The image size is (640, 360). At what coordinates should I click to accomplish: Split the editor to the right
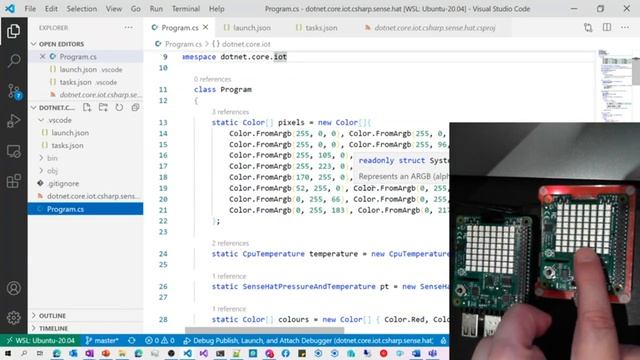coord(607,27)
